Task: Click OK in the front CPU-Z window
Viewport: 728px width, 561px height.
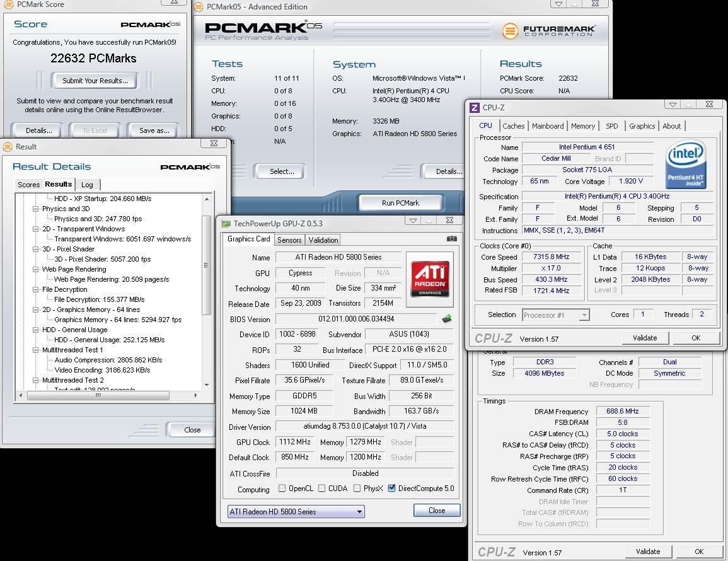Action: pos(695,338)
